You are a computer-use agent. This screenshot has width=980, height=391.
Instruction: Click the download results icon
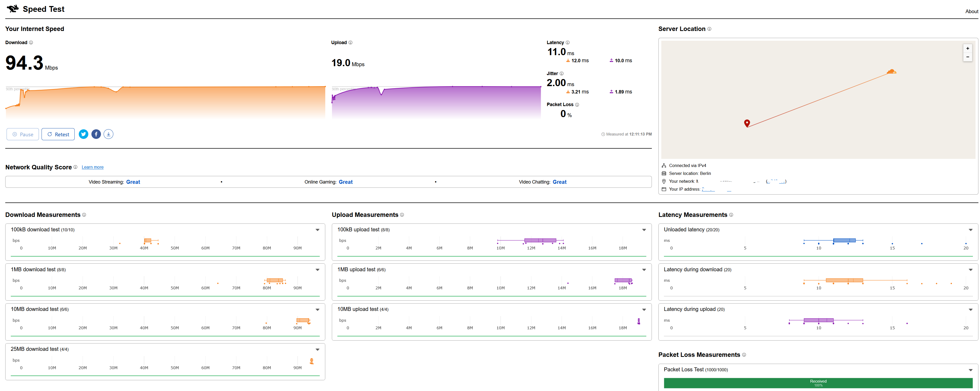coord(108,134)
